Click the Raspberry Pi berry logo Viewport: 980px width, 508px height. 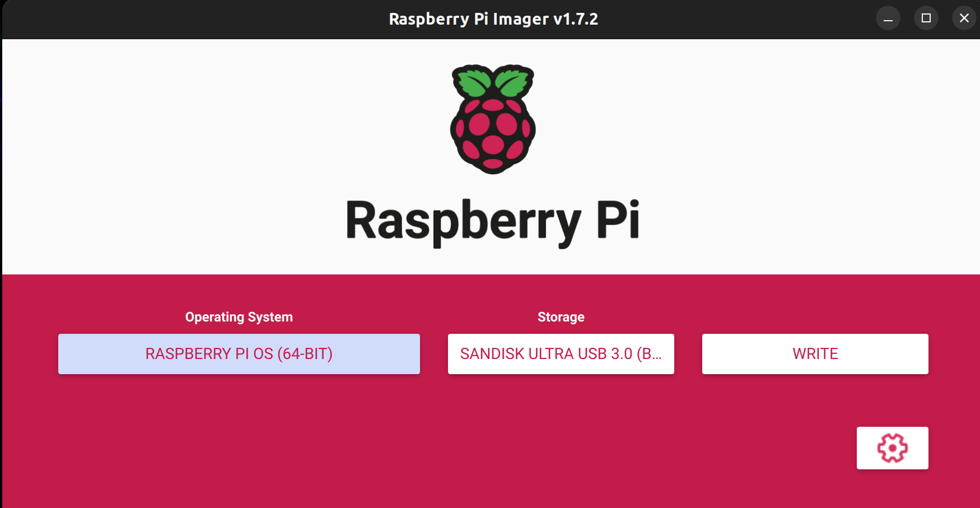pos(493,119)
